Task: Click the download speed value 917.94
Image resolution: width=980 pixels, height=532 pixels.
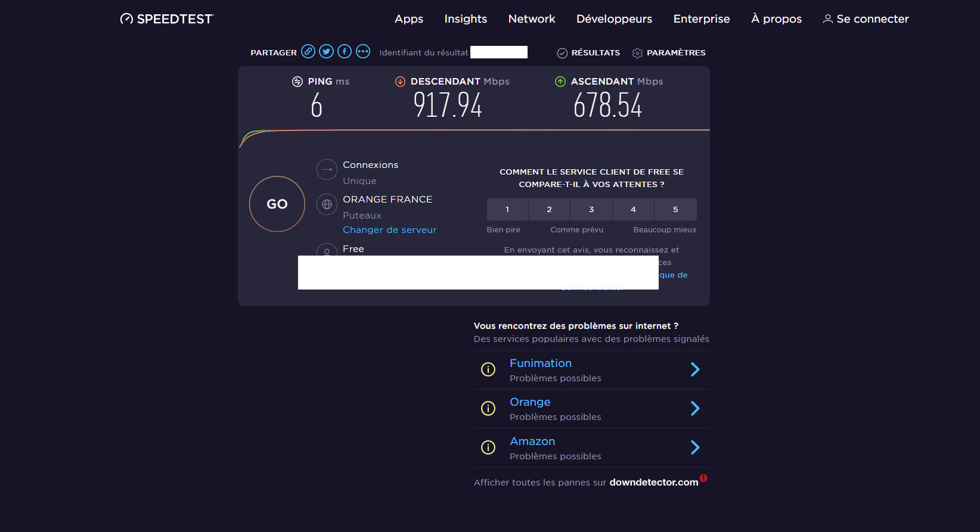Action: [448, 105]
